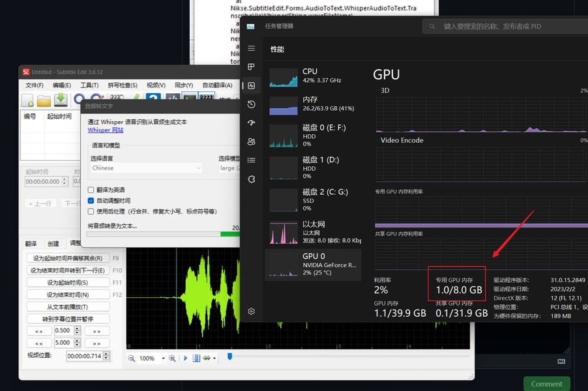Enable Translate to English checkbox
The width and height of the screenshot is (588, 391).
(91, 190)
